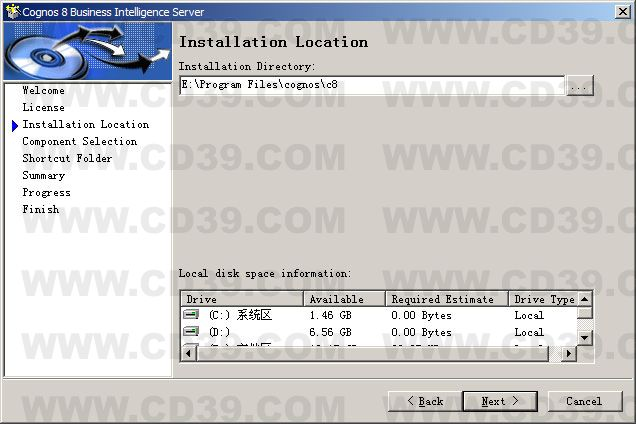The width and height of the screenshot is (636, 424).
Task: Open the directory browse (...) button
Action: coord(579,86)
